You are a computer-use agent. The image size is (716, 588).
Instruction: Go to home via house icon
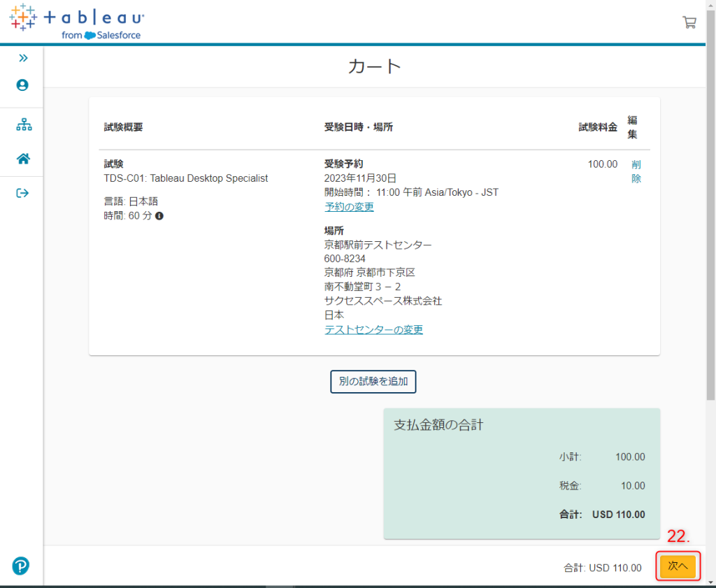(23, 159)
